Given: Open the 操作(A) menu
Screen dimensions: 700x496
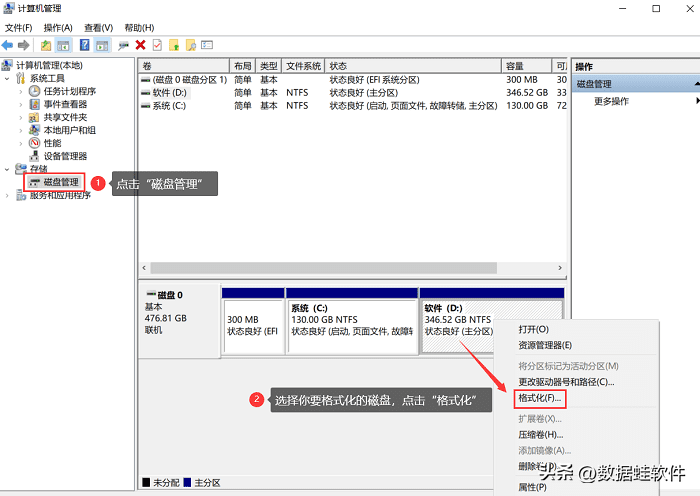Looking at the screenshot, I should 58,27.
